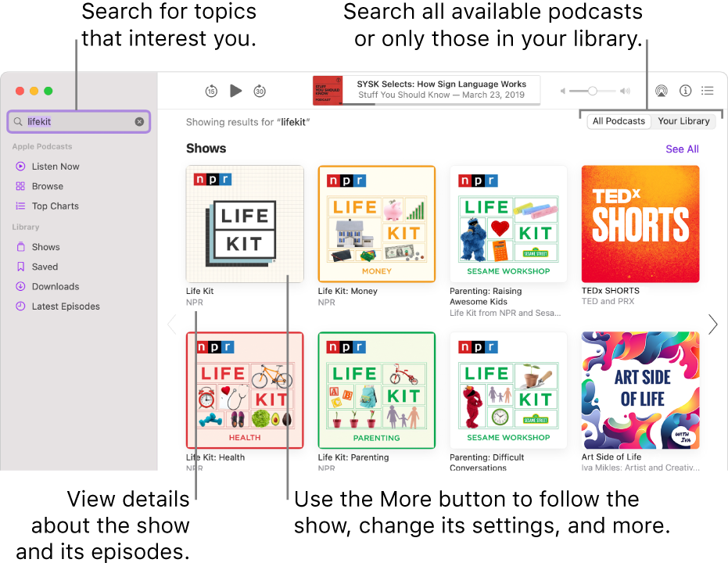This screenshot has height=570, width=728.
Task: Open Parenting: Difficult Conversations artwork
Action: click(x=508, y=390)
